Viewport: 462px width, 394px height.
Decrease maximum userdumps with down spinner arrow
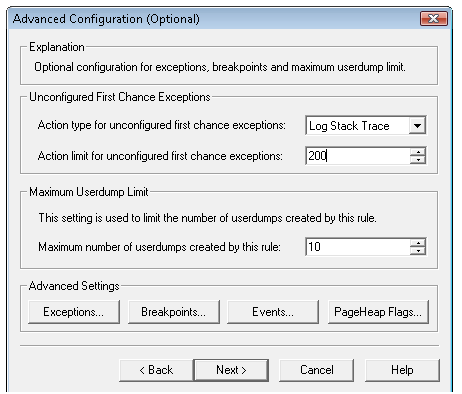click(418, 251)
